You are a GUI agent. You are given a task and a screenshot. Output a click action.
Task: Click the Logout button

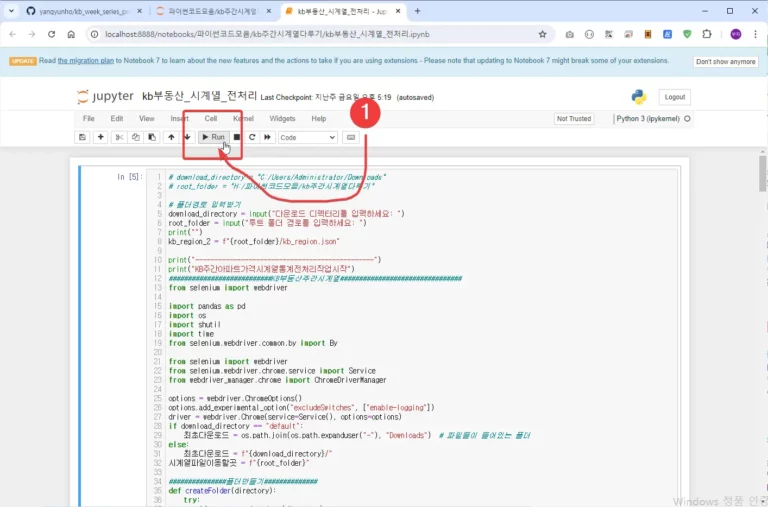pyautogui.click(x=674, y=97)
